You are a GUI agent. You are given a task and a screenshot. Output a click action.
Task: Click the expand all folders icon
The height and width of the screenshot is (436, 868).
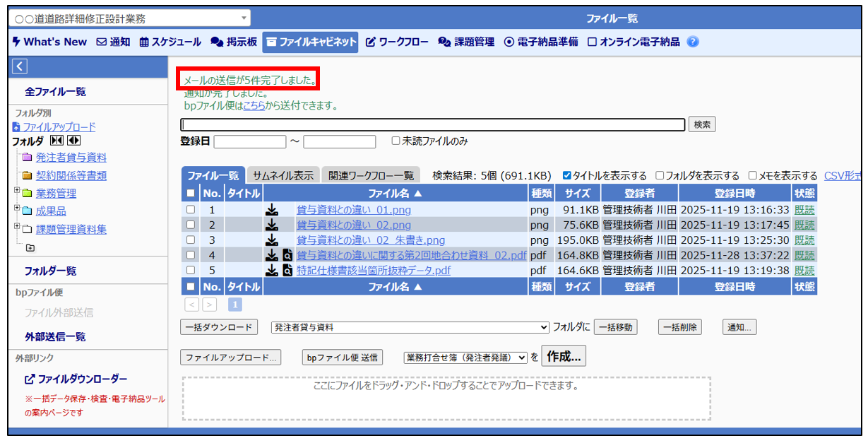click(x=73, y=141)
